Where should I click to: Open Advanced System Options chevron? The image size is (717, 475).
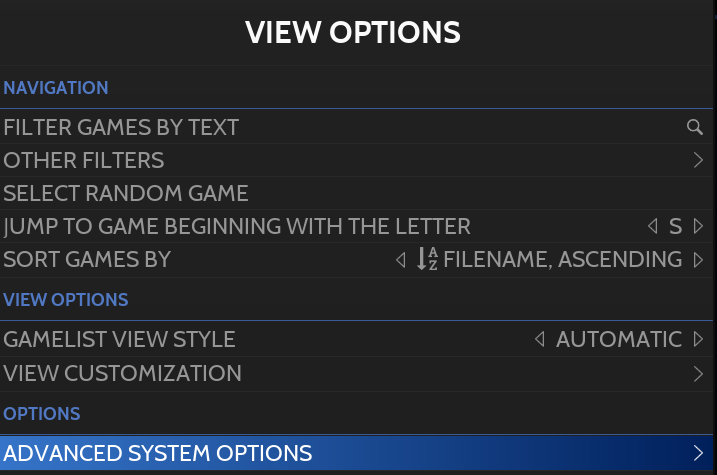tap(698, 453)
